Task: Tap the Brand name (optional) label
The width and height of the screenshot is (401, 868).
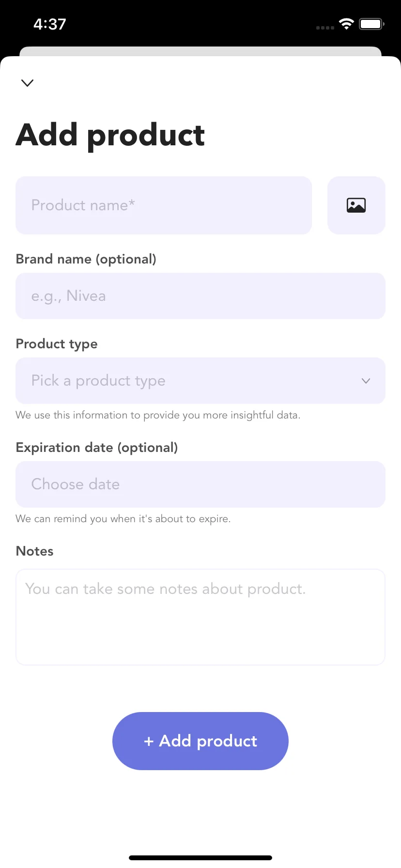Action: pos(86,259)
